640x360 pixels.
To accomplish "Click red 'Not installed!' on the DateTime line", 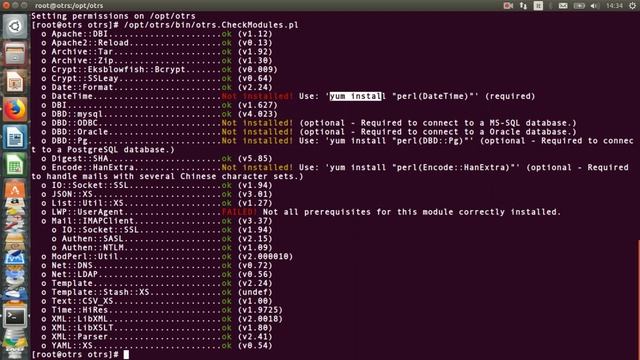I will point(257,96).
